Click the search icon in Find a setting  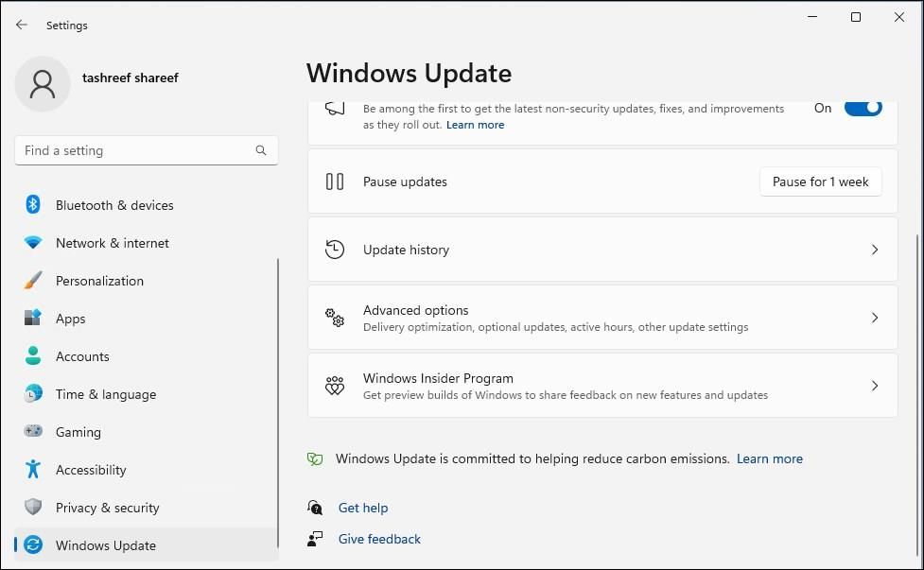pyautogui.click(x=260, y=150)
